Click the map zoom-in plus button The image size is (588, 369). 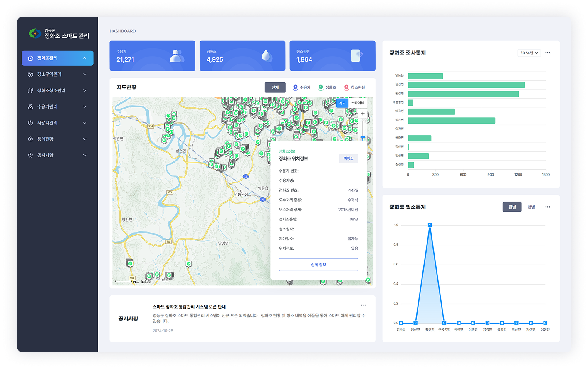363,114
